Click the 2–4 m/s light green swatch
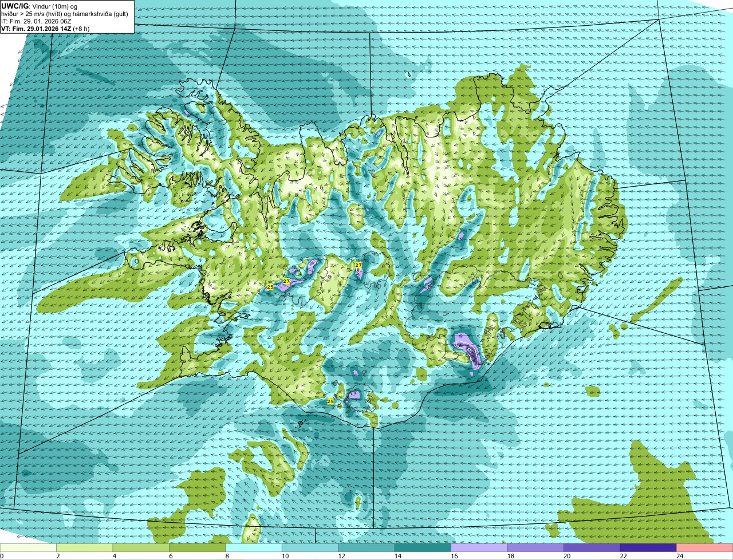Viewport: 733px width, 560px height. [x=85, y=547]
